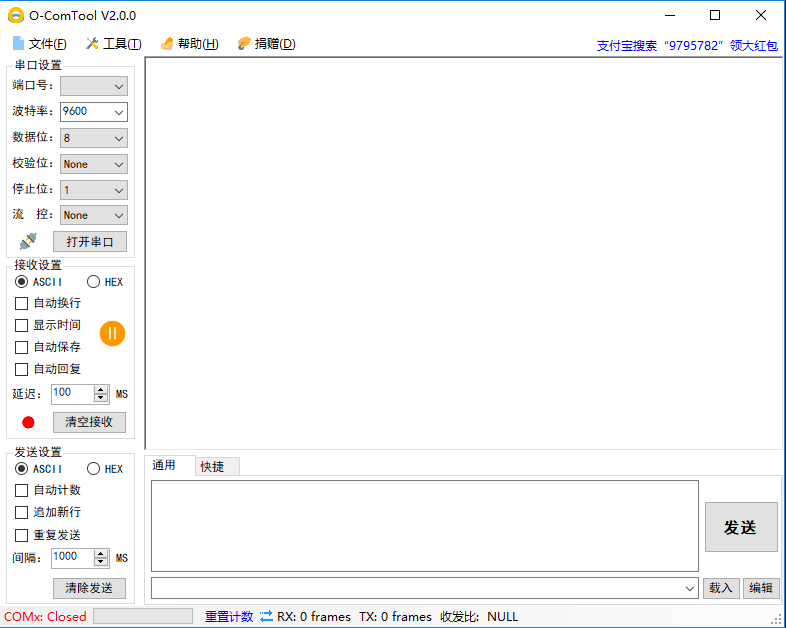Expand the 波特率 baud rate dropdown
Image resolution: width=786 pixels, height=628 pixels.
pyautogui.click(x=119, y=112)
